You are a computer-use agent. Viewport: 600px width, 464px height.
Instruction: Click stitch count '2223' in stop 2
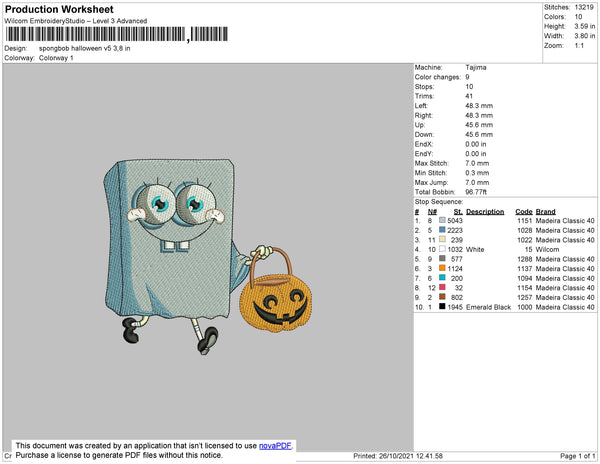point(455,230)
